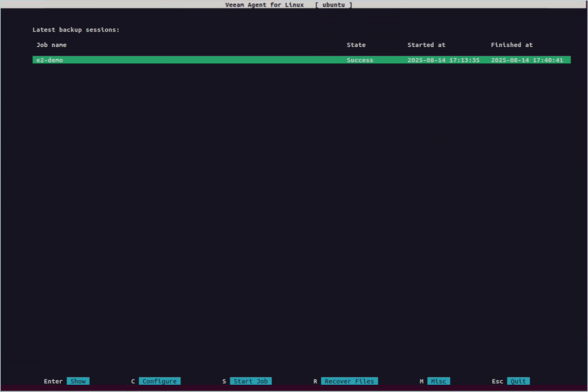Click the Job name column header
The height and width of the screenshot is (392, 588).
tap(52, 45)
